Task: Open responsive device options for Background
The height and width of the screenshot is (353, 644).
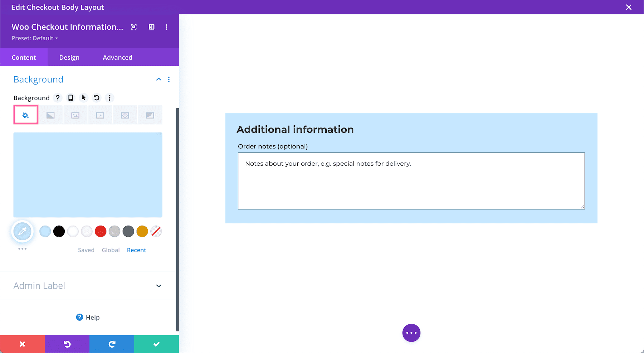Action: [71, 98]
